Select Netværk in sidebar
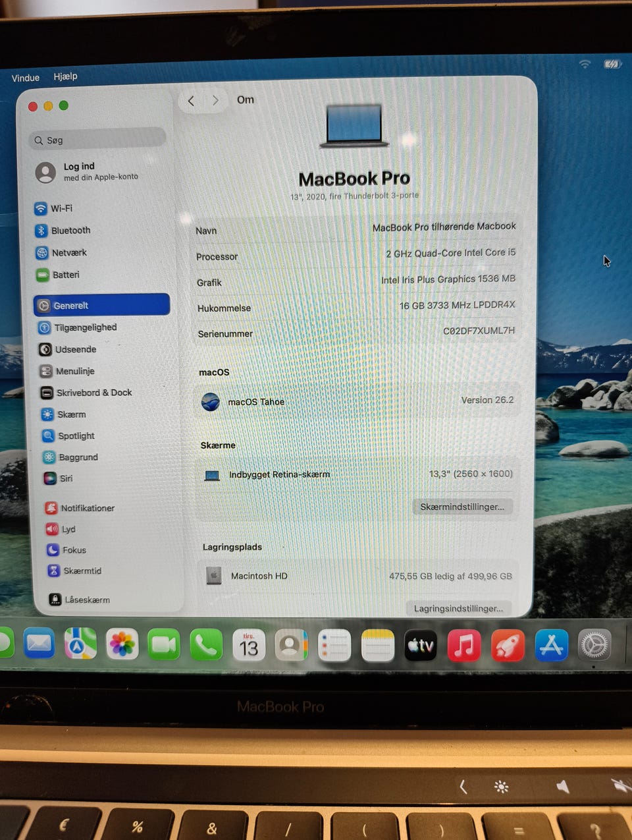This screenshot has height=840, width=632. [x=61, y=252]
